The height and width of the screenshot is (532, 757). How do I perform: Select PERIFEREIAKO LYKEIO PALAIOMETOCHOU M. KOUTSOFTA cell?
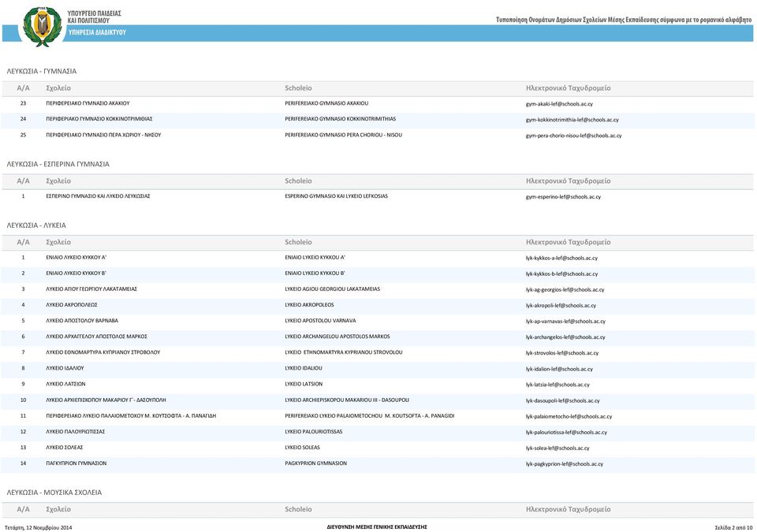tap(369, 416)
